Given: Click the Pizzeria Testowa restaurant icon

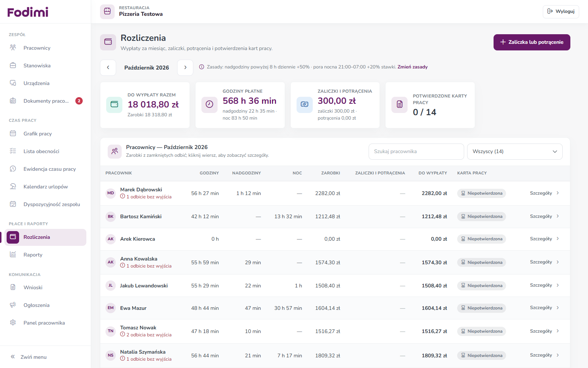Looking at the screenshot, I should coord(107,11).
